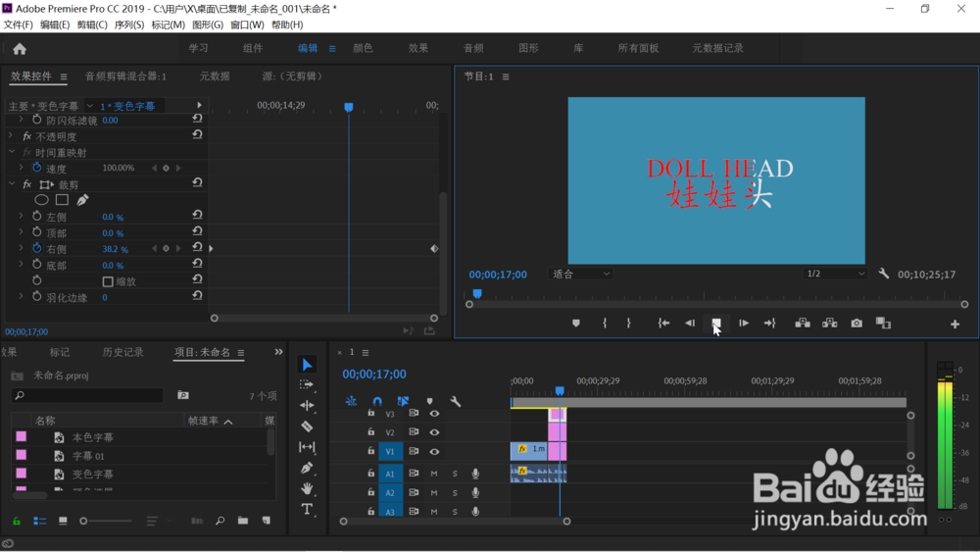Expand the 羽化边缘 property
The height and width of the screenshot is (552, 980).
(x=21, y=296)
